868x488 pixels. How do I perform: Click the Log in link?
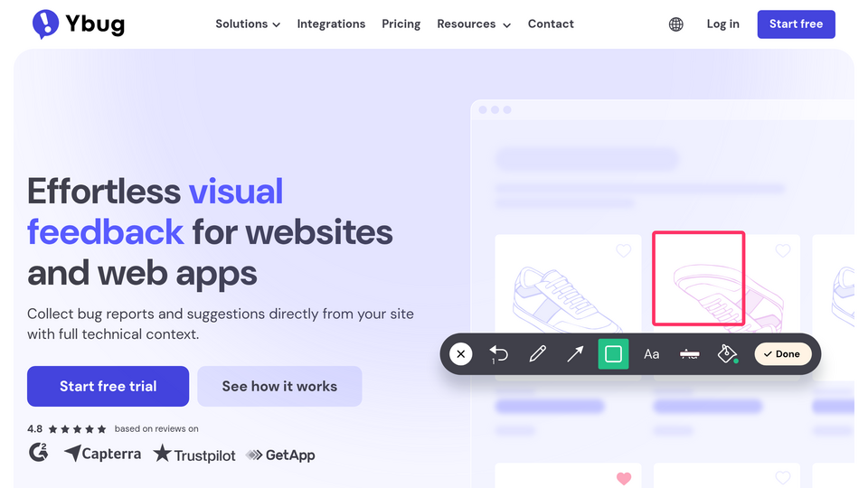click(x=723, y=24)
